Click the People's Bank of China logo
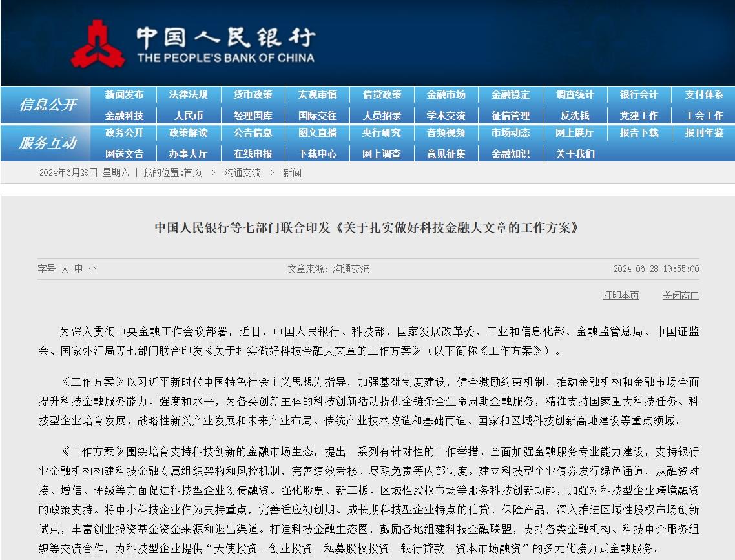This screenshot has width=735, height=560. coord(194,43)
